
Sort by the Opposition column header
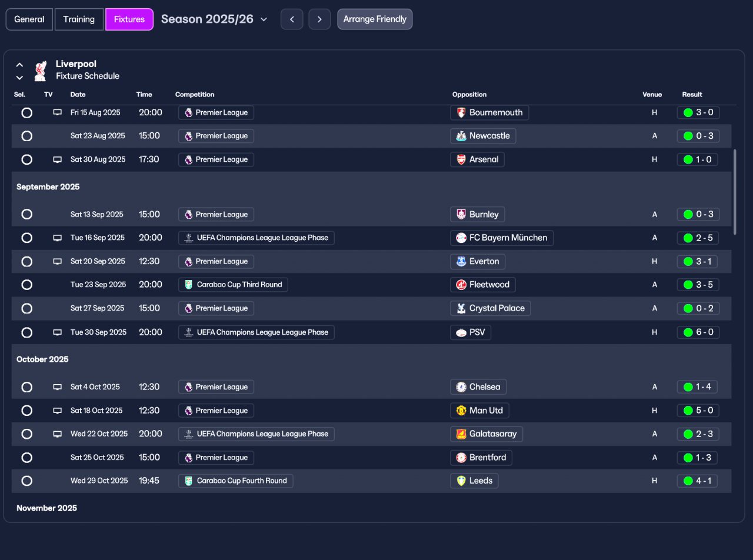469,95
